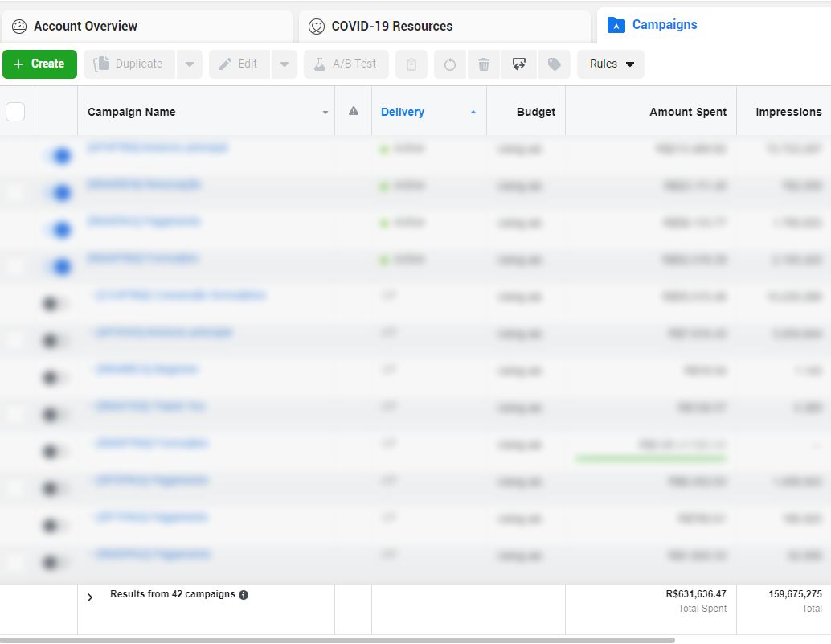Click the revert/undo circular arrow icon
This screenshot has height=644, width=831.
[450, 64]
